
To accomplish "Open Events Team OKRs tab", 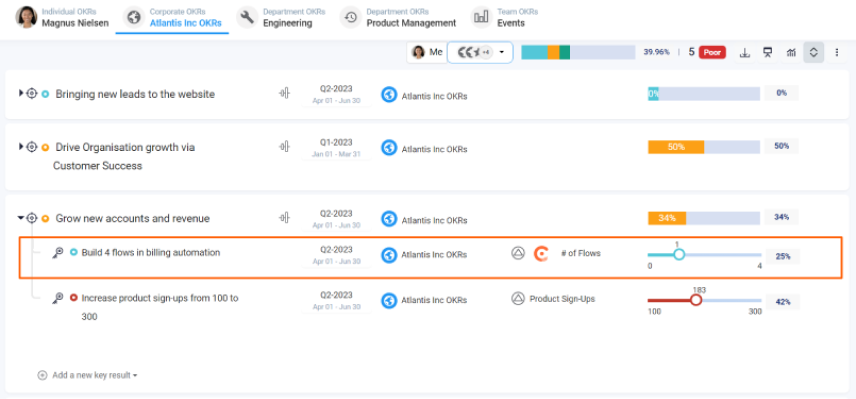I will pos(505,18).
